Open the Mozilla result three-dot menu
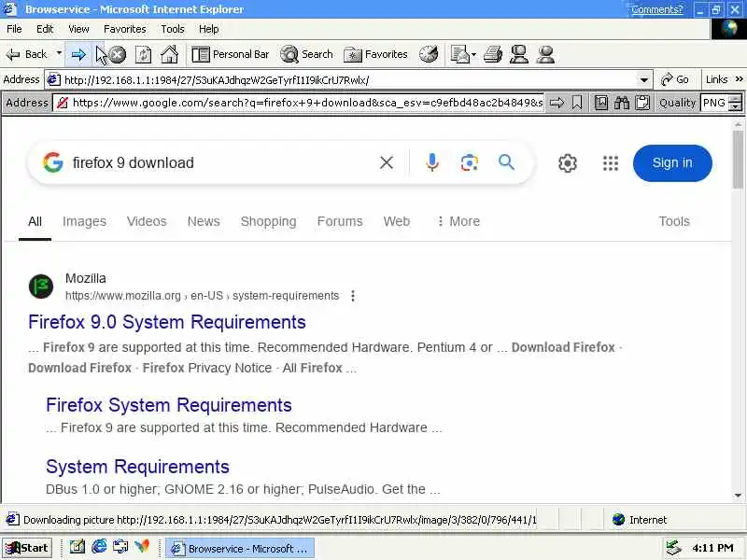747x560 pixels. pyautogui.click(x=353, y=296)
